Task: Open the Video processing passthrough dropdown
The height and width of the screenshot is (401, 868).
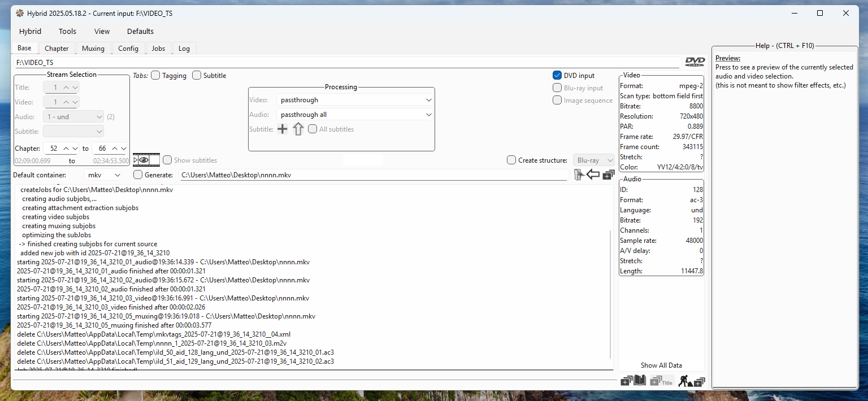Action: [x=356, y=100]
